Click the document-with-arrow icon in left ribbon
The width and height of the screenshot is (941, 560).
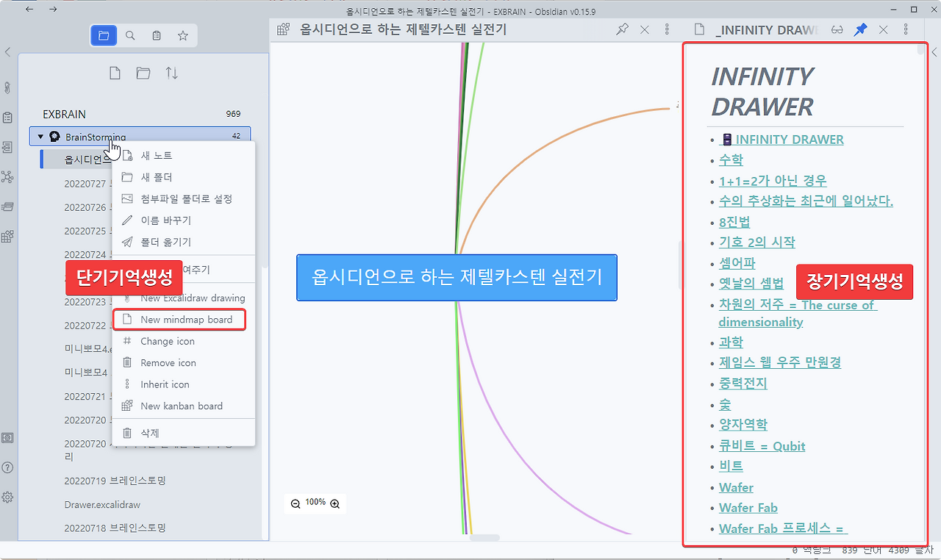coord(7,147)
